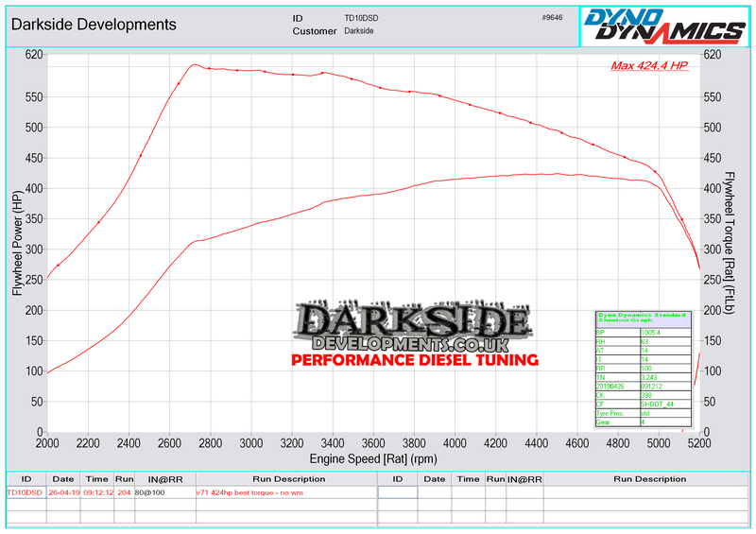The height and width of the screenshot is (534, 756).
Task: Click '400' on the Flywheel Power axis
Action: click(x=34, y=189)
